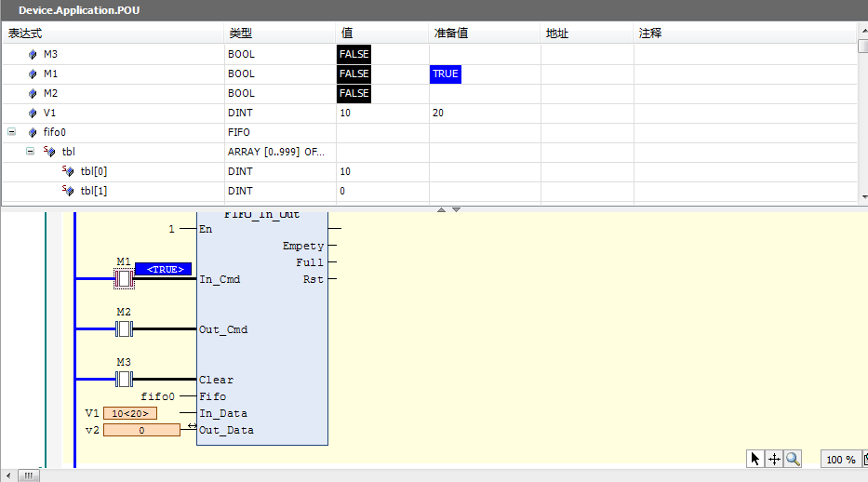This screenshot has width=868, height=482.
Task: Click the ARRAY [0..999] type cell
Action: point(275,152)
